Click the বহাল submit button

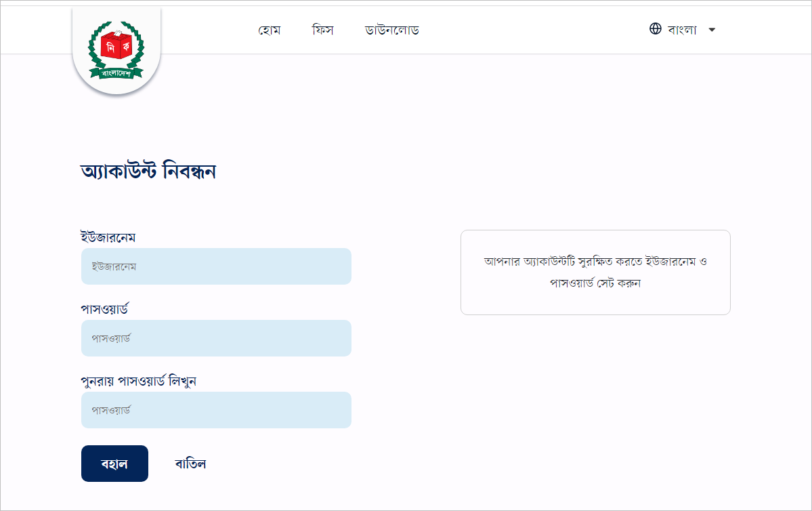[114, 464]
